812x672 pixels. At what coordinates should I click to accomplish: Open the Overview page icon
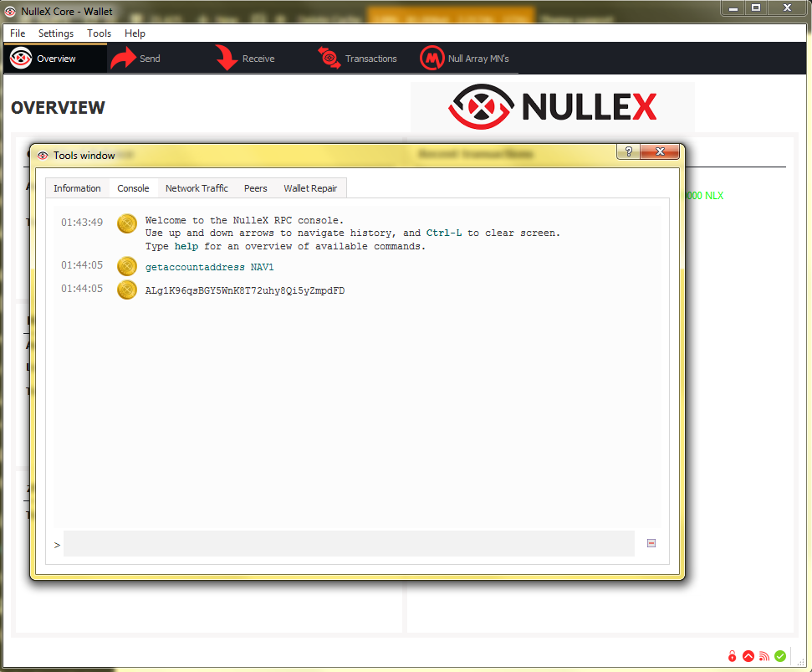[21, 58]
